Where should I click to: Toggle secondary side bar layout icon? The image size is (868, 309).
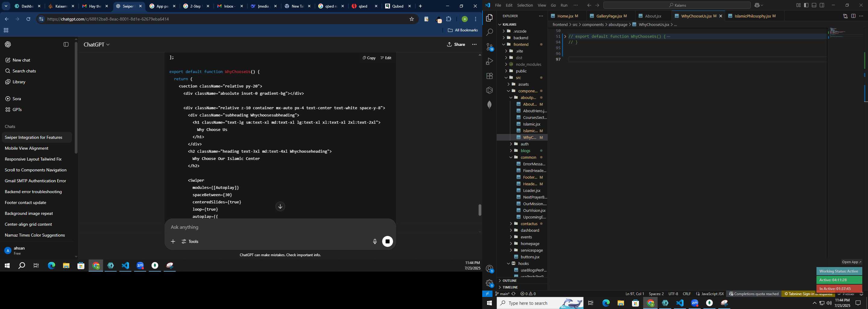822,5
